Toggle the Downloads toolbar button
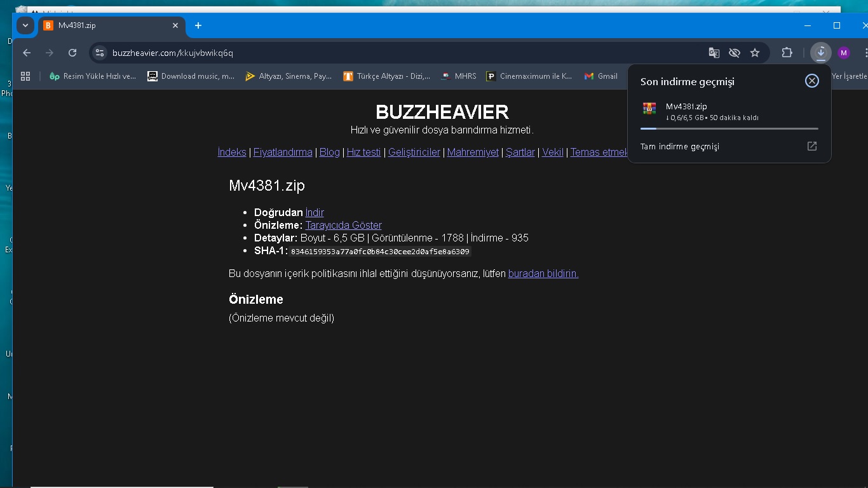Screen dimensions: 868x488 point(821,53)
